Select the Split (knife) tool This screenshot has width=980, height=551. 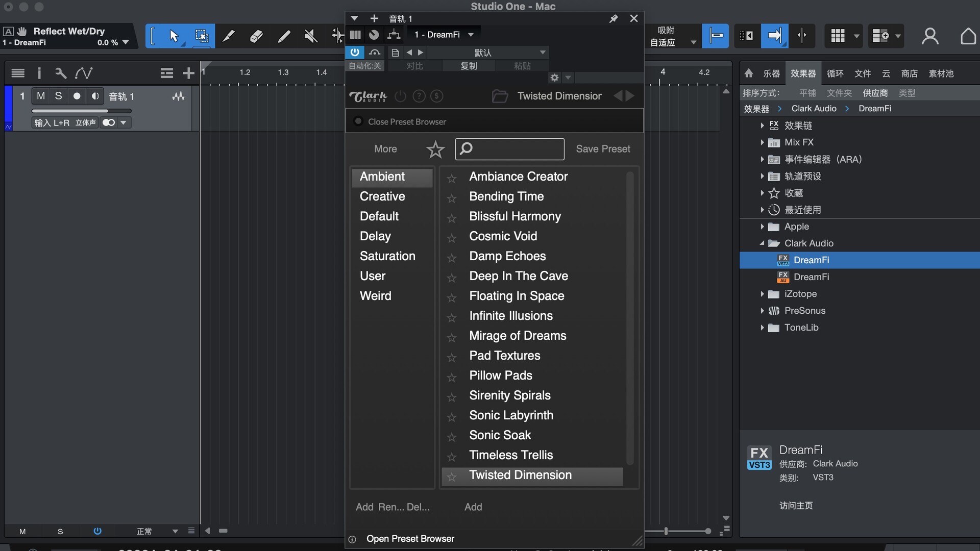[229, 36]
